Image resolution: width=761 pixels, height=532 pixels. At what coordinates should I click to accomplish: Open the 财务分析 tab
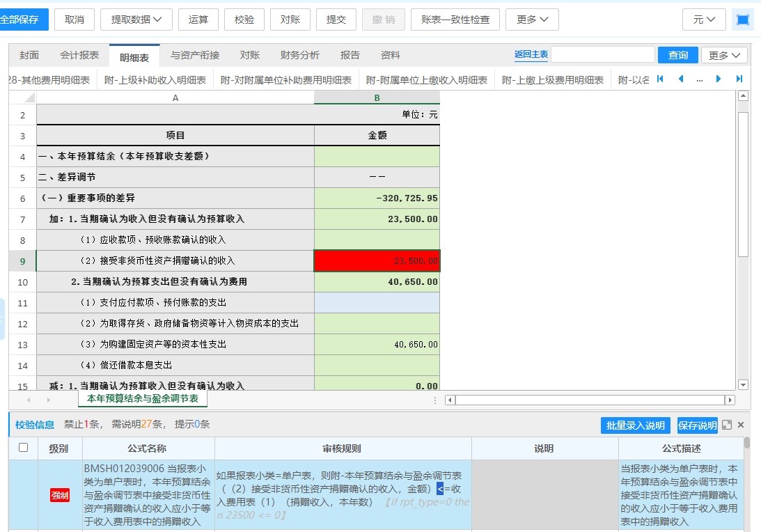click(299, 55)
